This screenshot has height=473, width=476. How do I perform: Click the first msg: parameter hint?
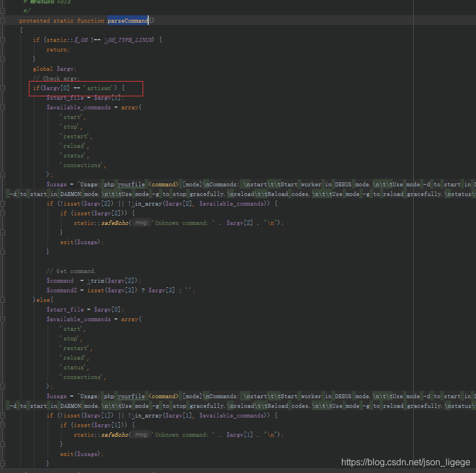tap(141, 223)
